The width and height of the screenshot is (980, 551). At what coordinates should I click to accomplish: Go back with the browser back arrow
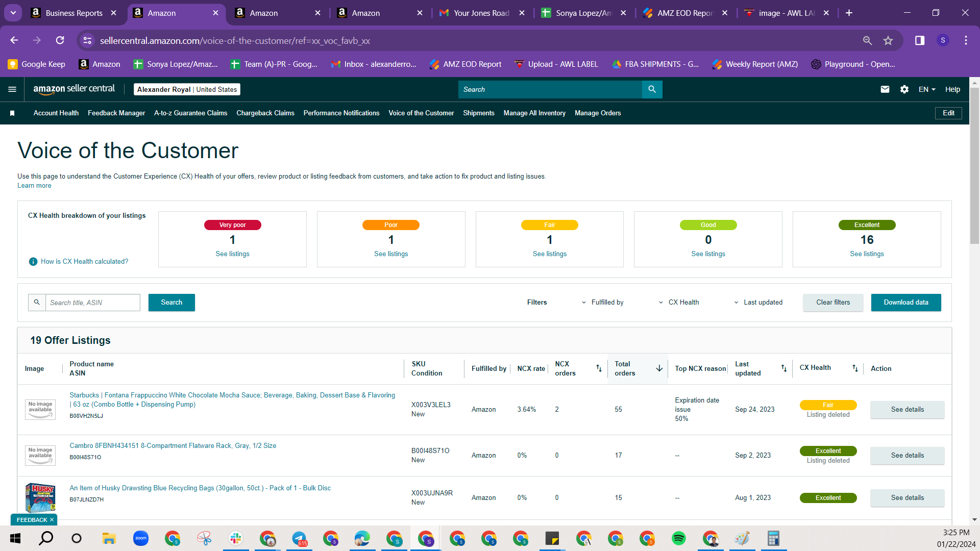click(x=14, y=40)
